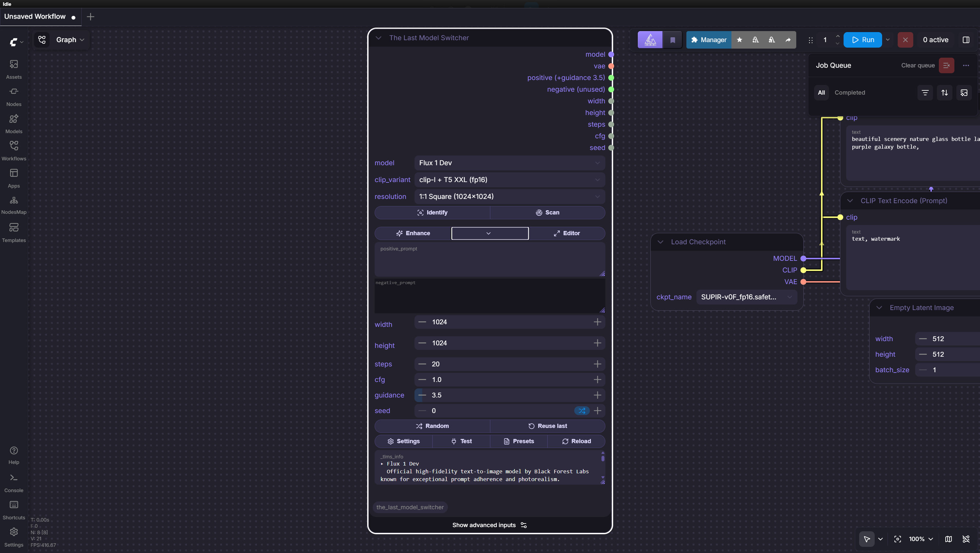This screenshot has height=553, width=980.
Task: Toggle the seed randomize shuffle control
Action: coord(582,411)
